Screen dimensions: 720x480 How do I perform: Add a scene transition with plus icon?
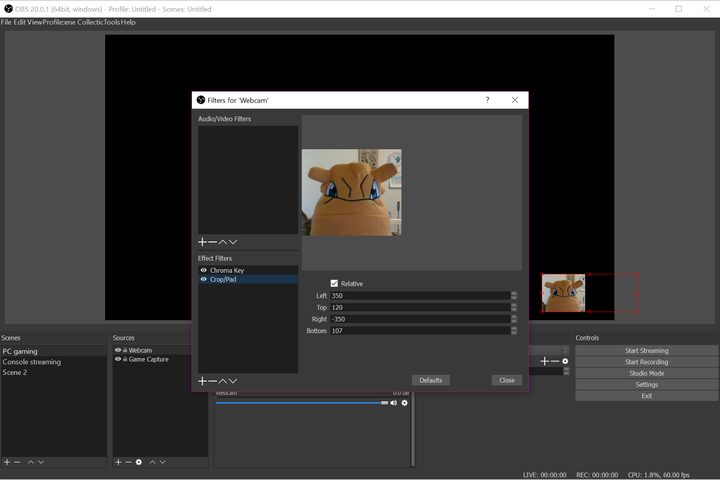point(545,361)
